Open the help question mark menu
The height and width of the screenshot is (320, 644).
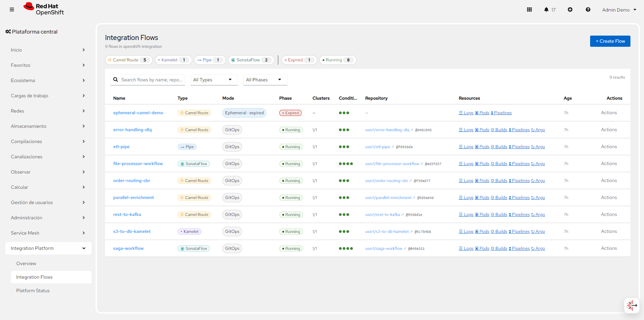[x=588, y=9]
